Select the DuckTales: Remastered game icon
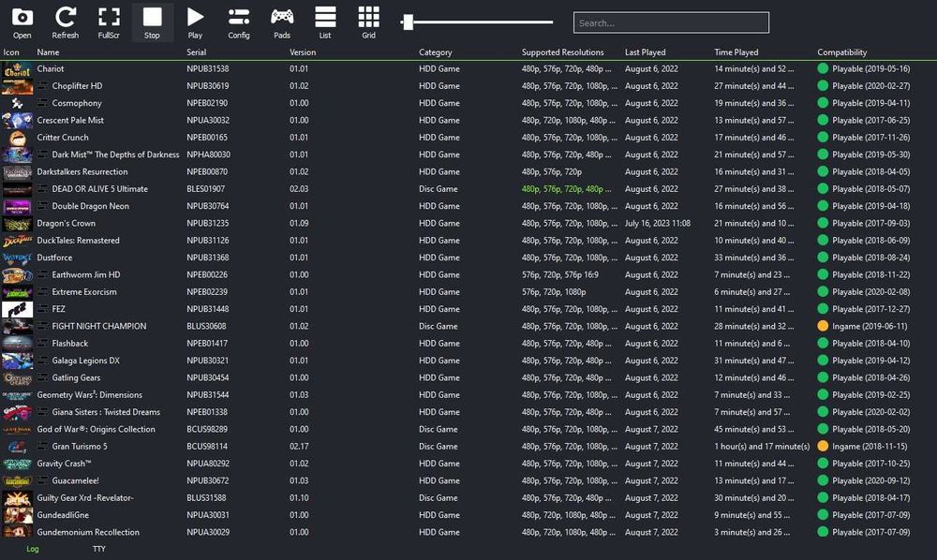This screenshot has width=937, height=560. point(17,241)
